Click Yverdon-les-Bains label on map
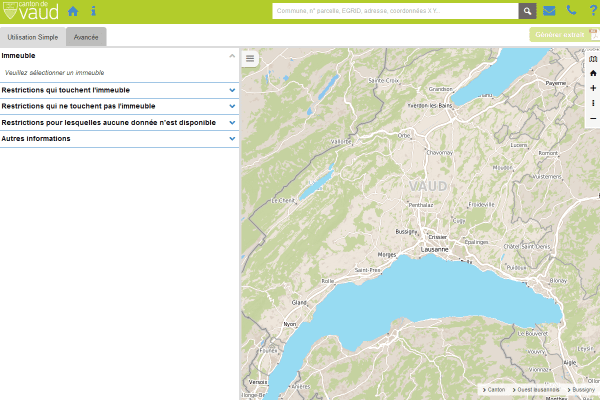Image resolution: width=600 pixels, height=400 pixels. [x=430, y=106]
